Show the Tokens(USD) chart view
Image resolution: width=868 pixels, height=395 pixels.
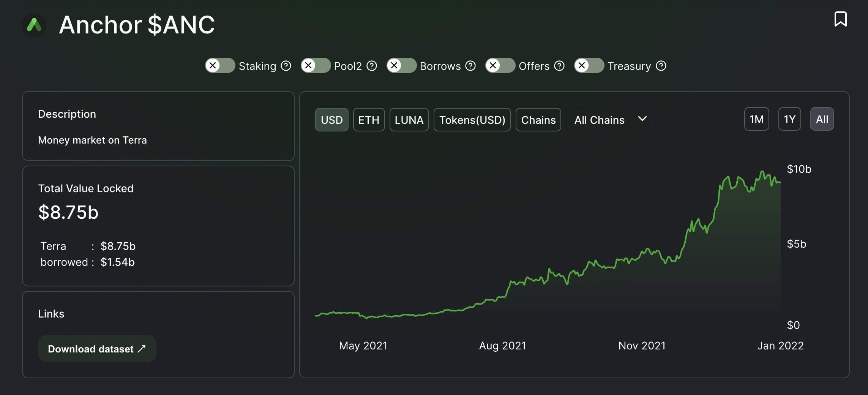click(x=472, y=120)
